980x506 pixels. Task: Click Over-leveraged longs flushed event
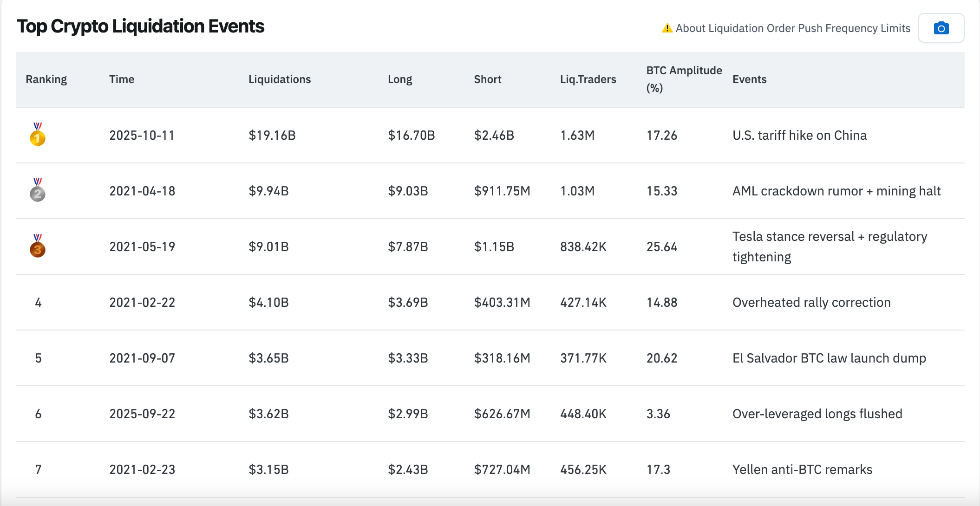[x=817, y=414]
